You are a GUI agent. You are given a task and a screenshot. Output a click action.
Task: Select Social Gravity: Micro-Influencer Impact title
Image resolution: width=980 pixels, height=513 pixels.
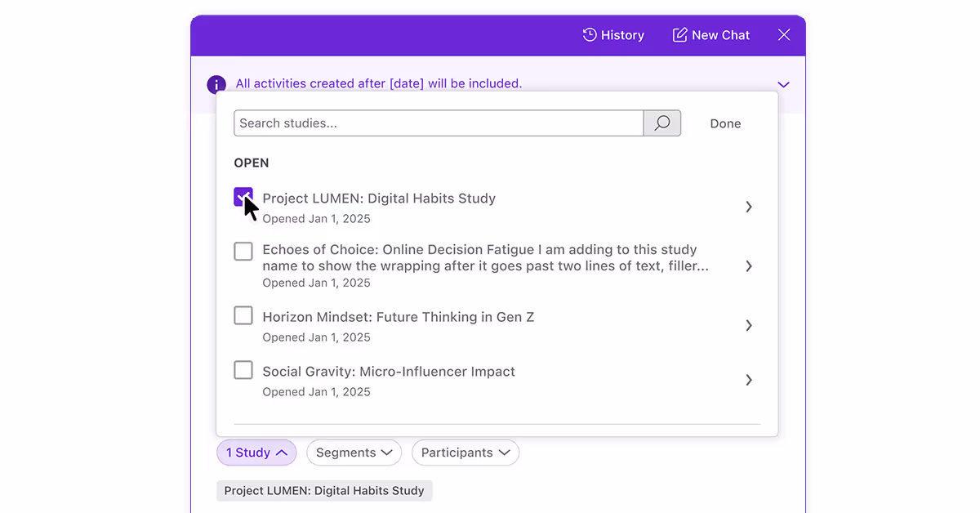coord(389,372)
